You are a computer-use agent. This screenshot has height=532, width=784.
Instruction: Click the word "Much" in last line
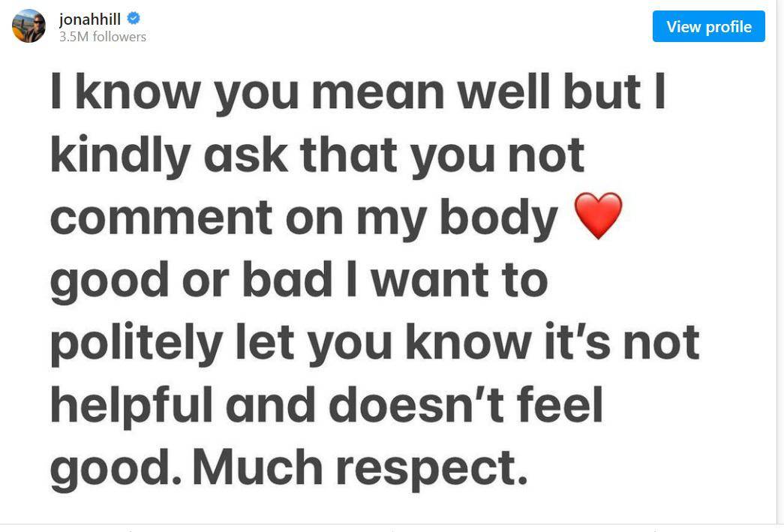click(258, 467)
